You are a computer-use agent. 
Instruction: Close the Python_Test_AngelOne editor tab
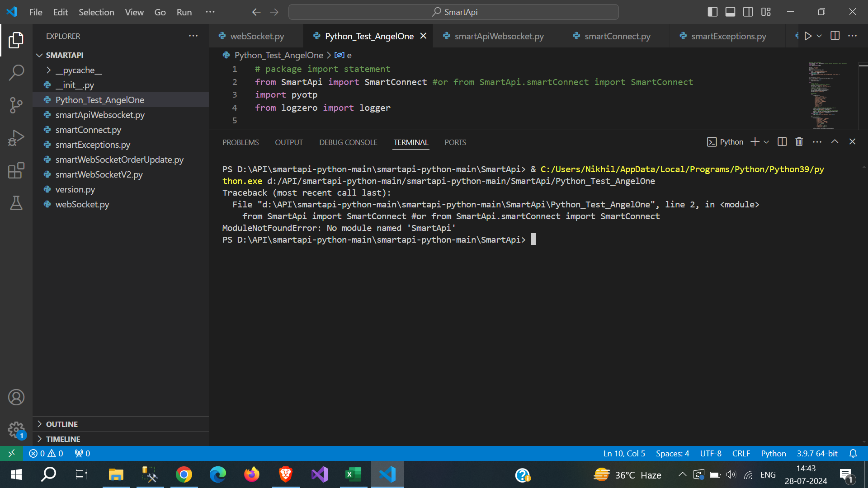click(x=423, y=36)
